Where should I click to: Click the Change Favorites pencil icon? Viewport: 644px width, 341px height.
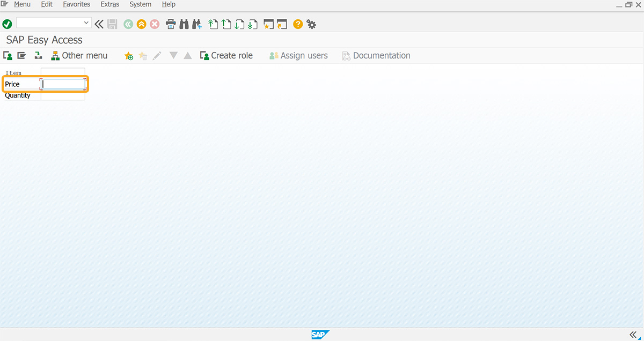coord(157,56)
